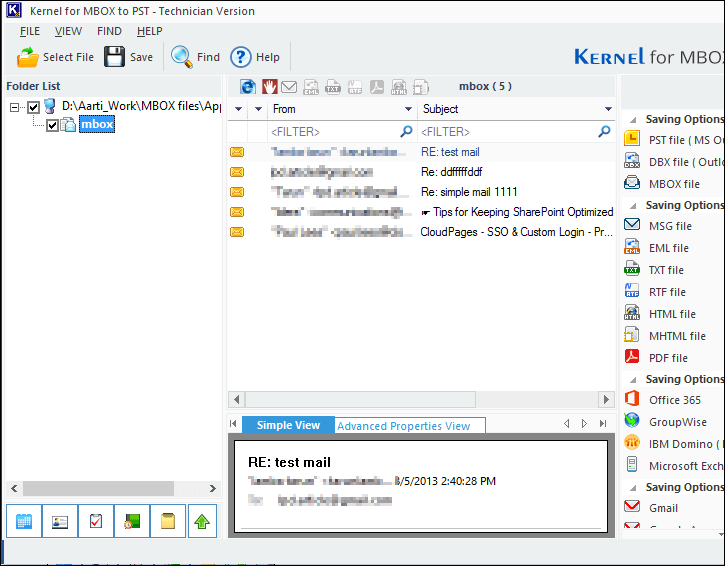This screenshot has height=566, width=725.
Task: Open first column header dropdown arrow
Action: tap(239, 109)
